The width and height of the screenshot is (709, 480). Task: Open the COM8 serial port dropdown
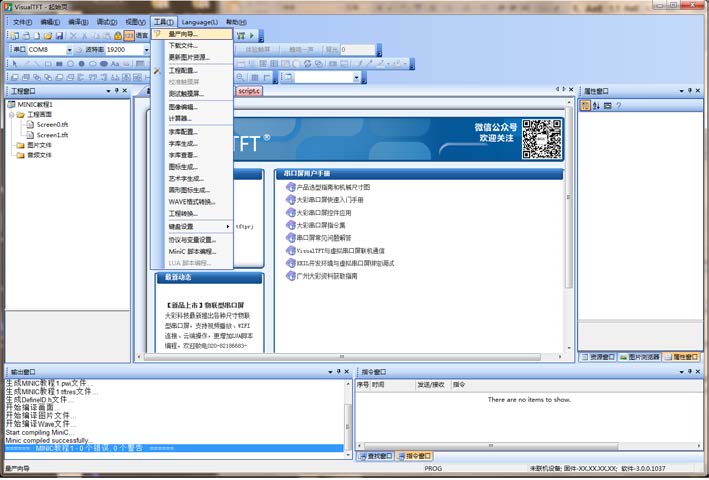tap(69, 50)
